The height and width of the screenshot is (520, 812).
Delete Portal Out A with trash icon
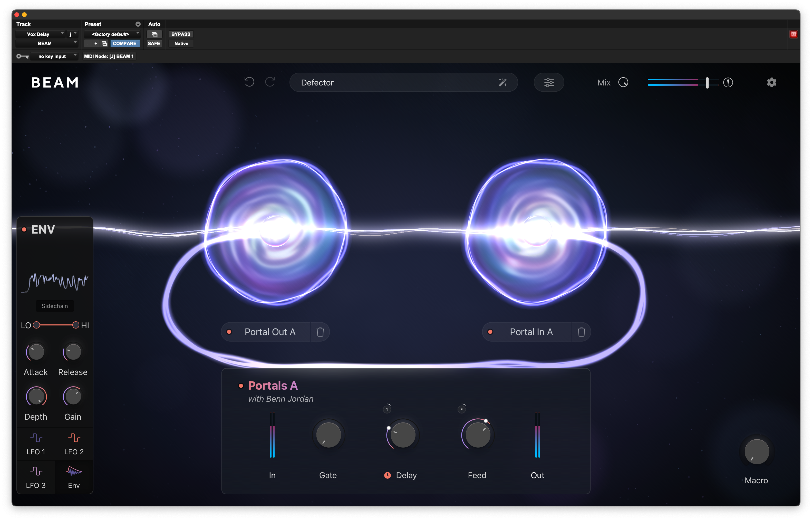tap(320, 332)
